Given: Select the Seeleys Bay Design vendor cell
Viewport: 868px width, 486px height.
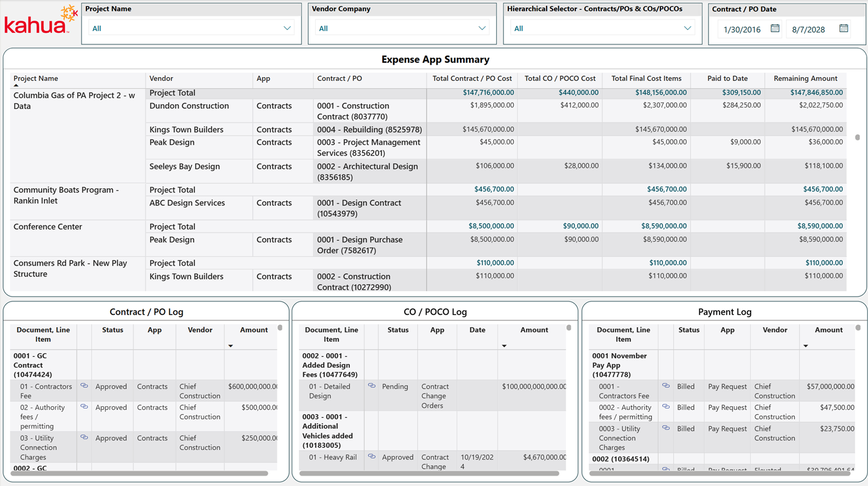Looking at the screenshot, I should coord(185,166).
